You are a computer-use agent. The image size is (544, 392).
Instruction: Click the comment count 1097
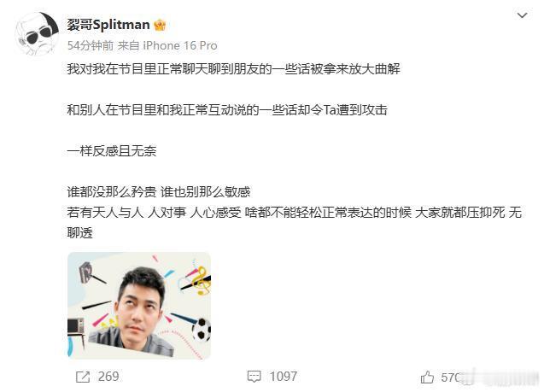click(284, 377)
